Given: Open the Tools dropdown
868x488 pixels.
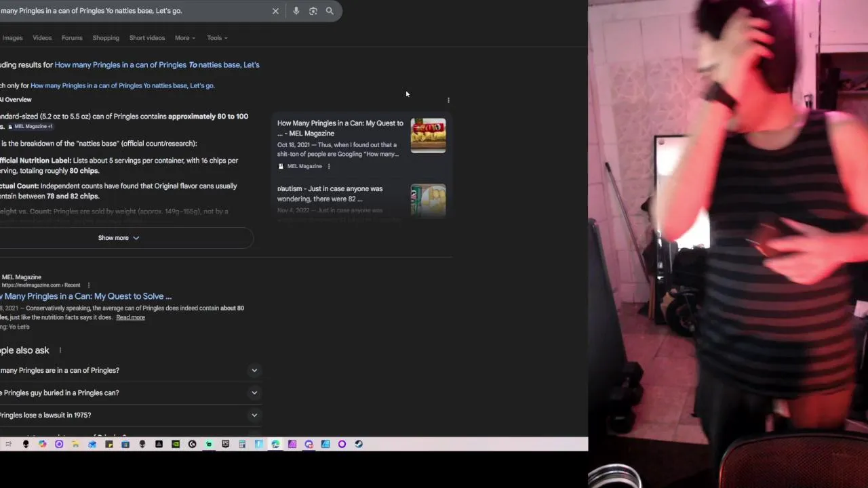Looking at the screenshot, I should click(x=217, y=38).
